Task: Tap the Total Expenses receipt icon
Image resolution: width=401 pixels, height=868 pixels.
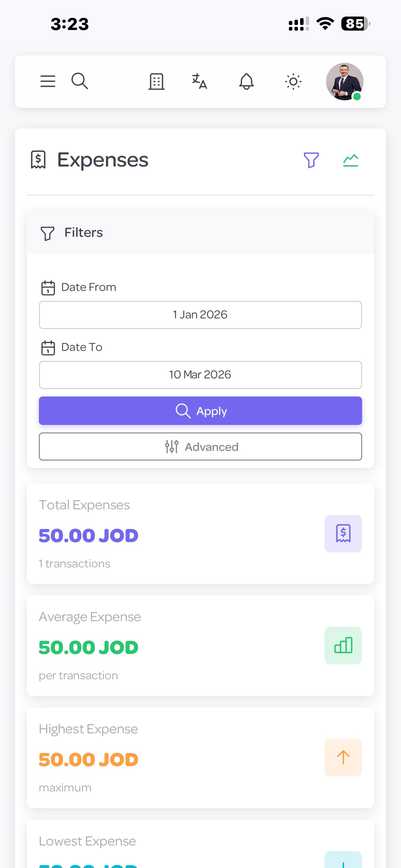Action: coord(343,533)
